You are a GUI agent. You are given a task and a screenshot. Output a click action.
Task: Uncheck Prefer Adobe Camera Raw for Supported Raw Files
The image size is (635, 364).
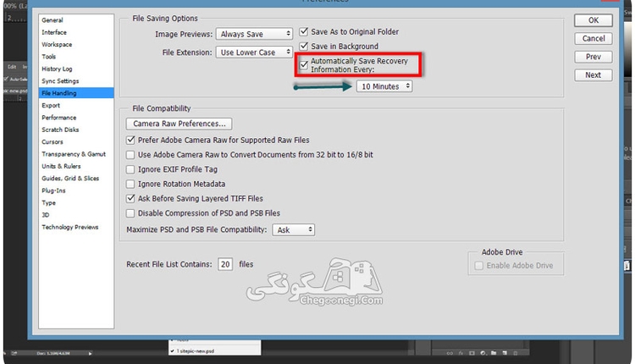click(x=130, y=140)
